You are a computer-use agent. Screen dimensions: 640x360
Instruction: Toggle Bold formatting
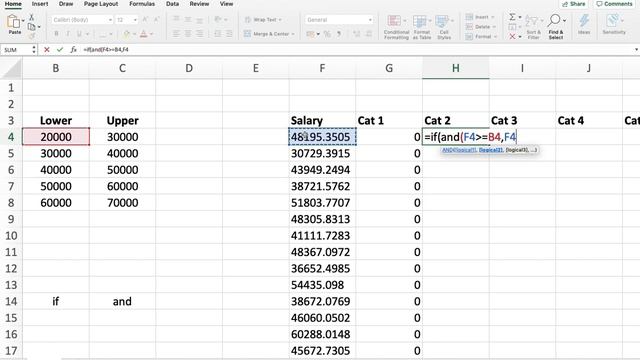click(x=56, y=34)
